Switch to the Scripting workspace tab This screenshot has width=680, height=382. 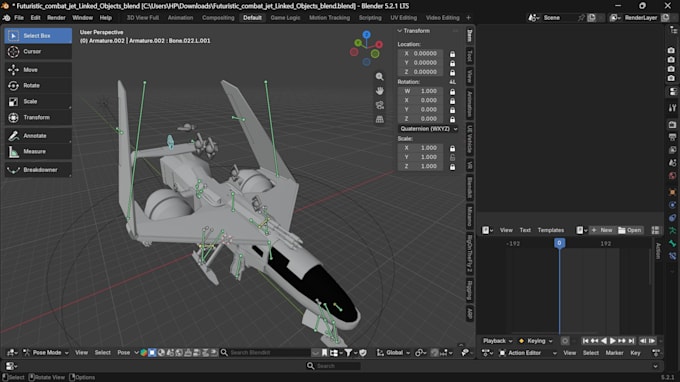[x=370, y=18]
